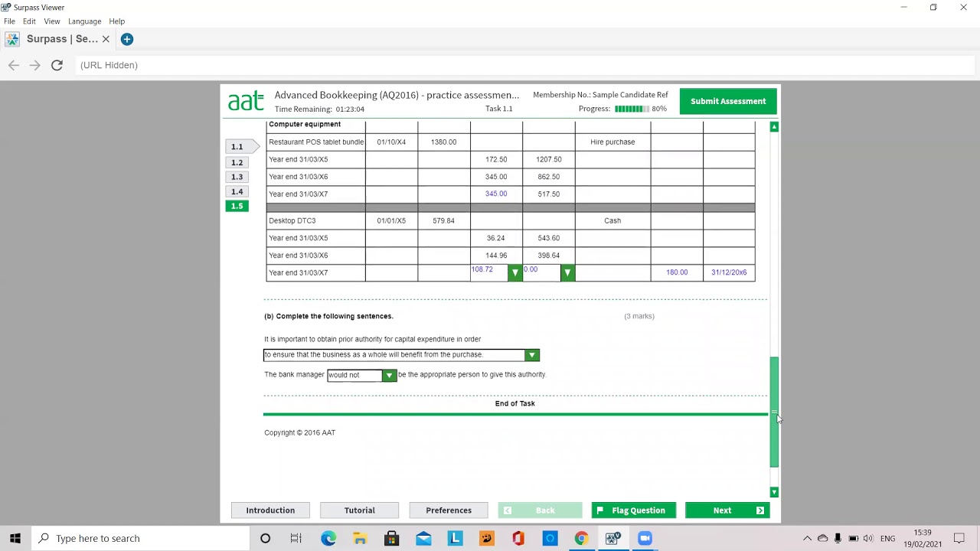Click the greyed Back button
This screenshot has width=980, height=551.
pos(540,510)
